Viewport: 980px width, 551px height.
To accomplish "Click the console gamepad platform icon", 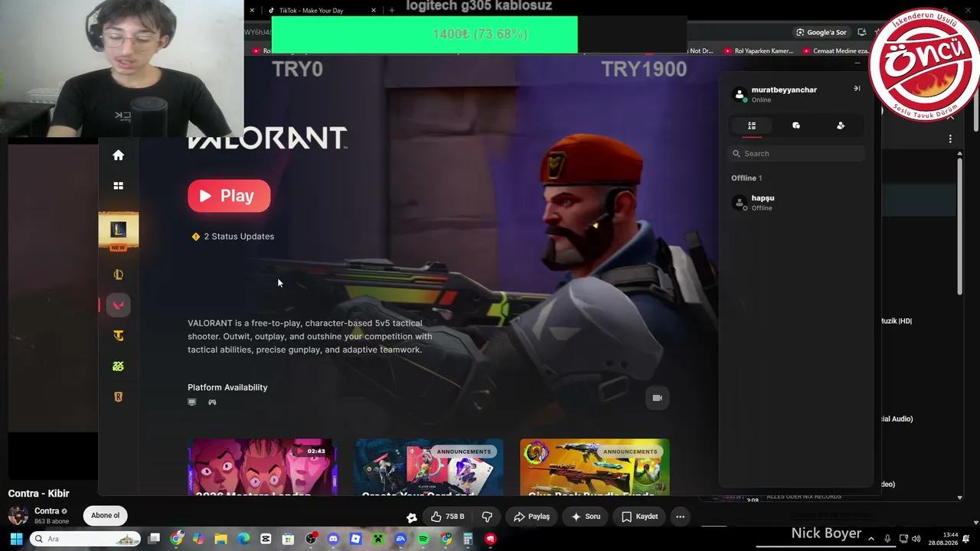I will tap(212, 402).
